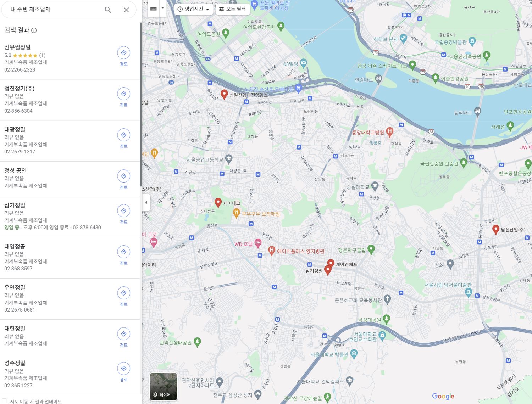The height and width of the screenshot is (404, 532).
Task: Get directions to 대영정공
Action: pos(124,252)
